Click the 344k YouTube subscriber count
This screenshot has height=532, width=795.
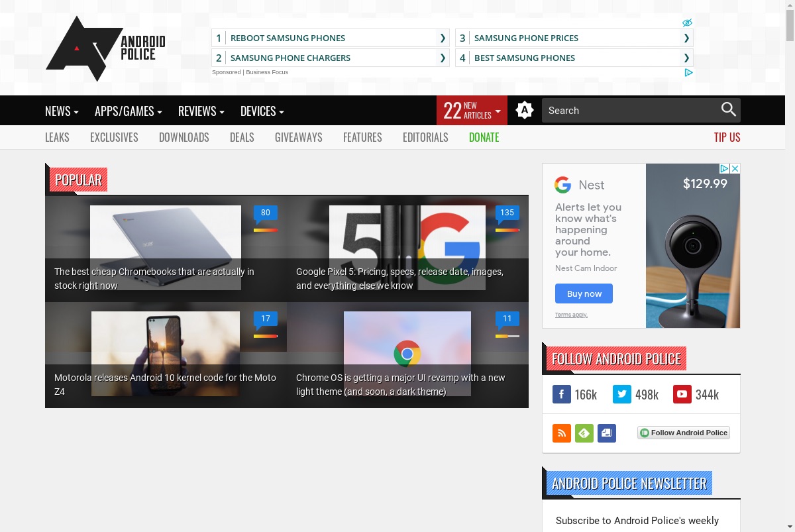[x=707, y=395]
